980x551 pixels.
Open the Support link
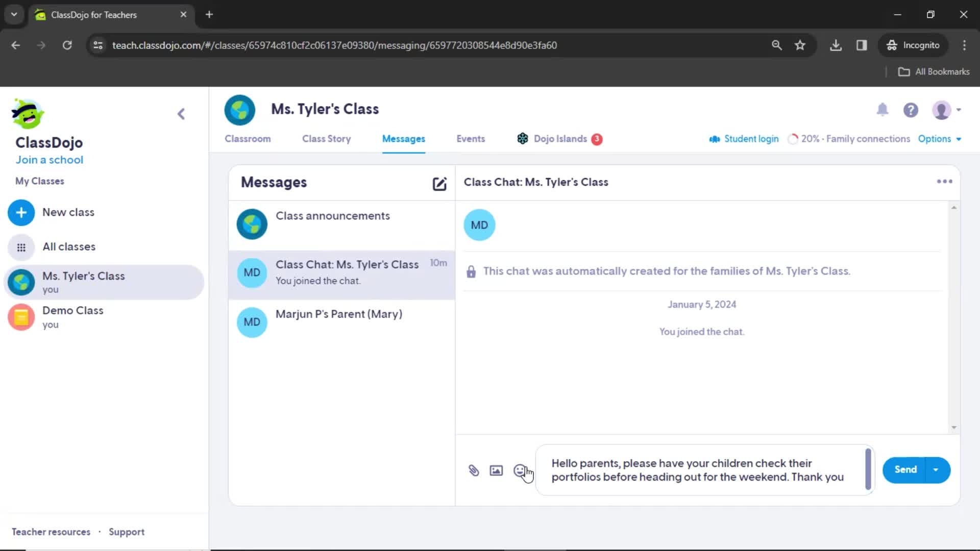pyautogui.click(x=127, y=532)
